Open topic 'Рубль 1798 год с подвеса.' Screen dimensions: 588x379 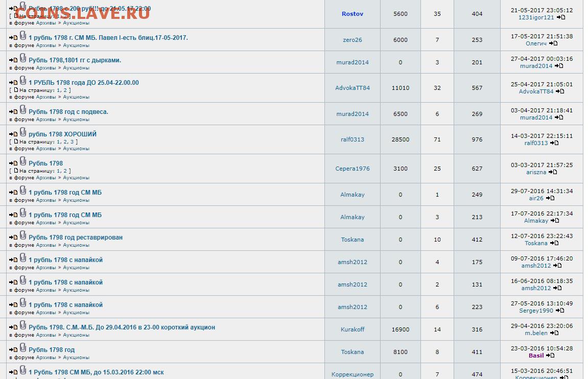[68, 112]
